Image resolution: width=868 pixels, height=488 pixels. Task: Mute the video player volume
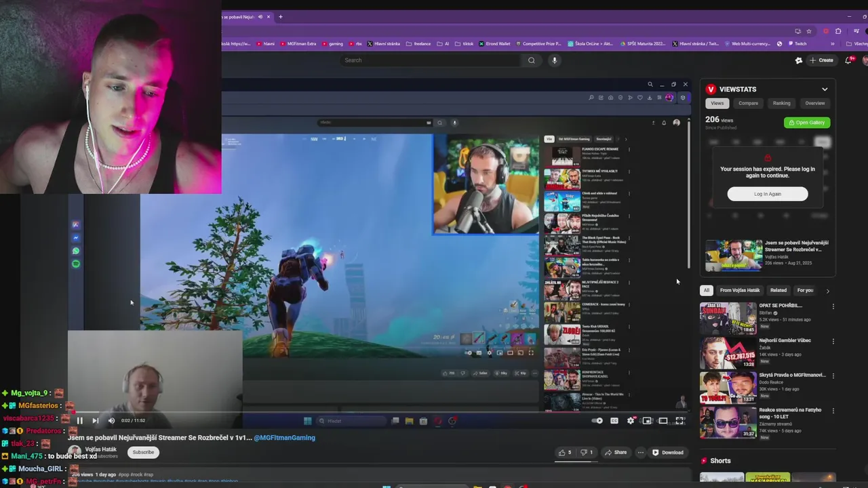pos(111,421)
